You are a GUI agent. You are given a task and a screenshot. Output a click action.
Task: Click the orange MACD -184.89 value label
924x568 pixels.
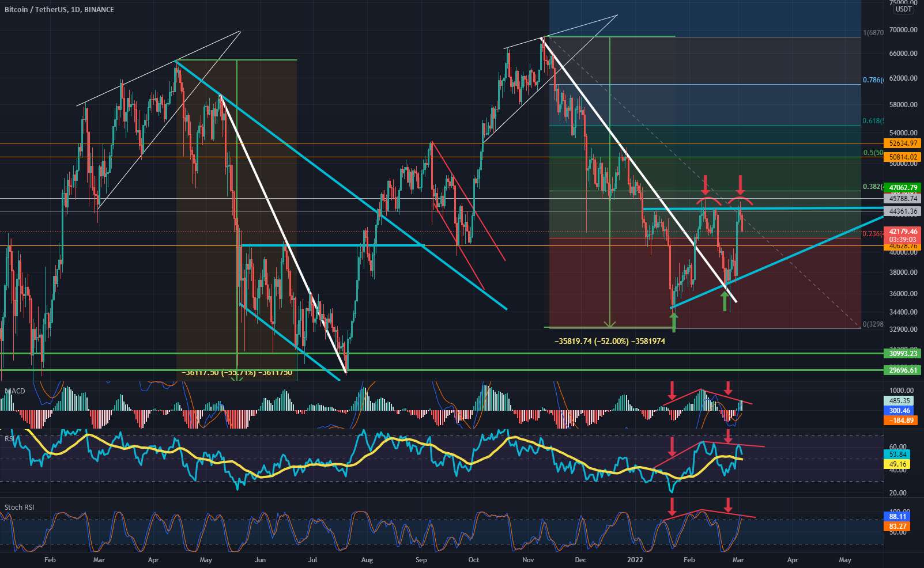click(x=899, y=421)
